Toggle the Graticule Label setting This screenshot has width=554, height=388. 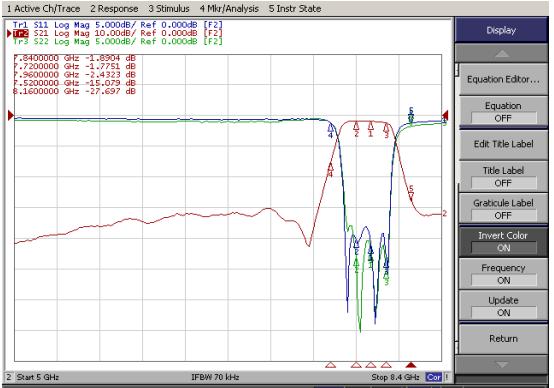(503, 209)
